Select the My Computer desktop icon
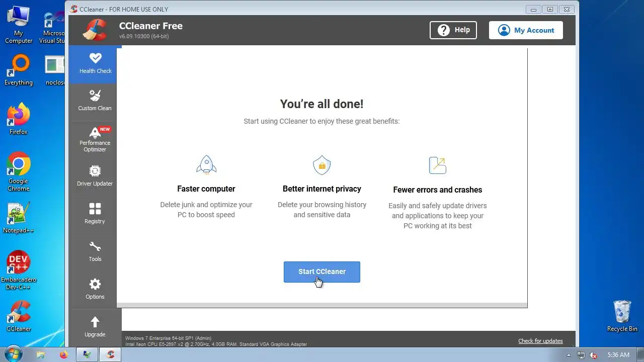Screen dimensions: 644x362 point(19,25)
